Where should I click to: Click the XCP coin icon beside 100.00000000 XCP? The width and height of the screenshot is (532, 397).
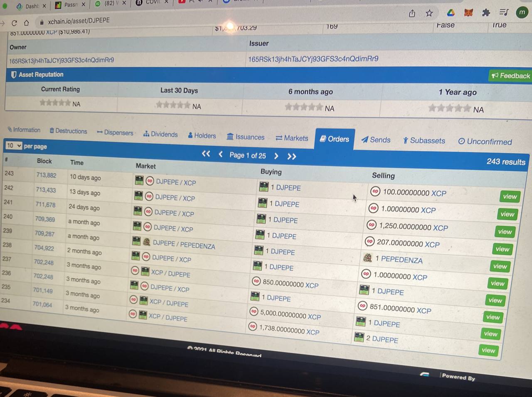click(x=375, y=191)
